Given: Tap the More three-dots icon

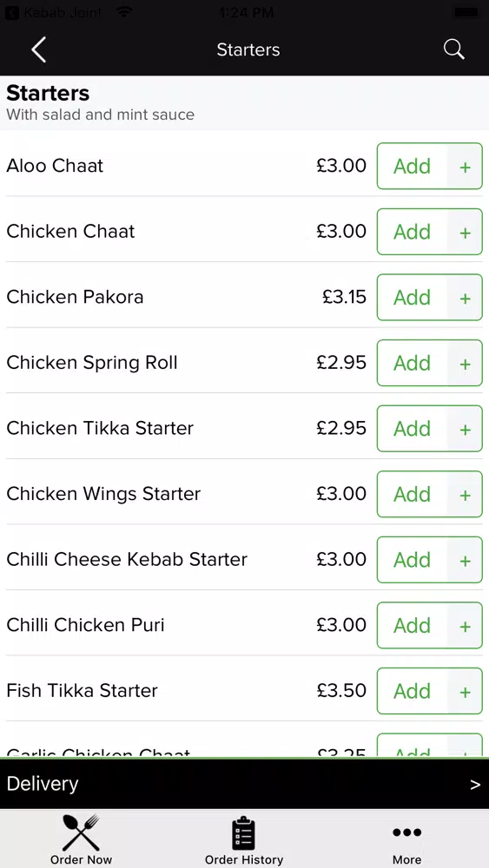Looking at the screenshot, I should (x=407, y=832).
